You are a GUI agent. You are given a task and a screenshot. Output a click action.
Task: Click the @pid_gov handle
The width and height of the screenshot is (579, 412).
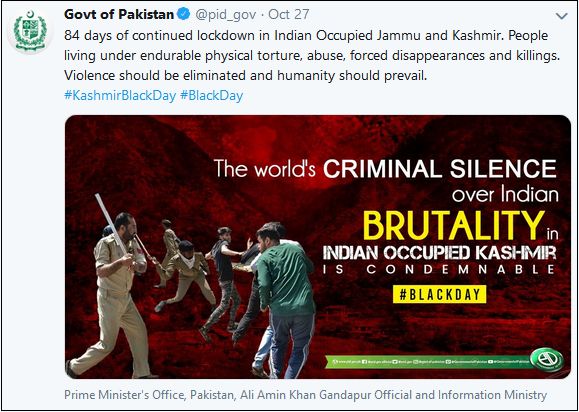coord(225,15)
